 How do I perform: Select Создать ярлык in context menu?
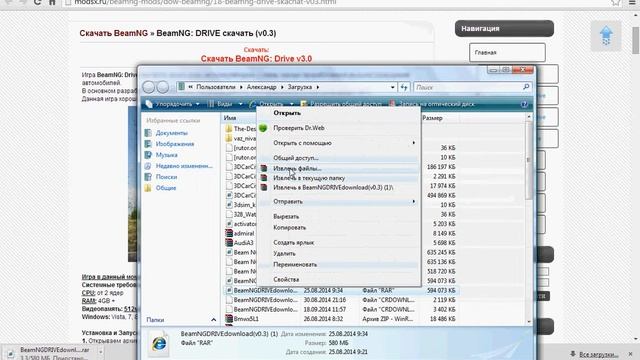click(293, 243)
